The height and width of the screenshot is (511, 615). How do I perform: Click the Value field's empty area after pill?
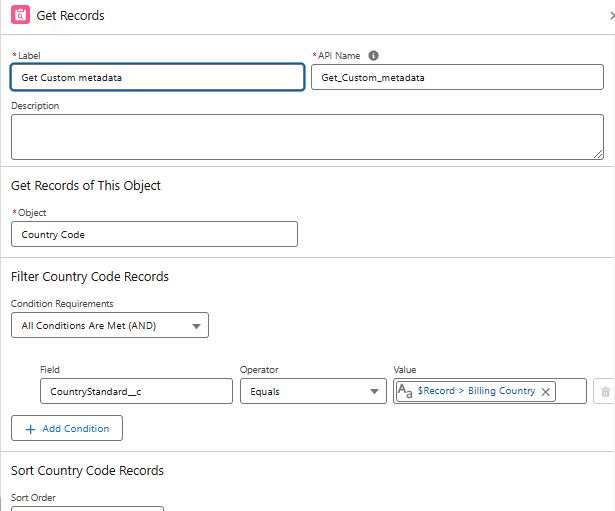coord(571,391)
